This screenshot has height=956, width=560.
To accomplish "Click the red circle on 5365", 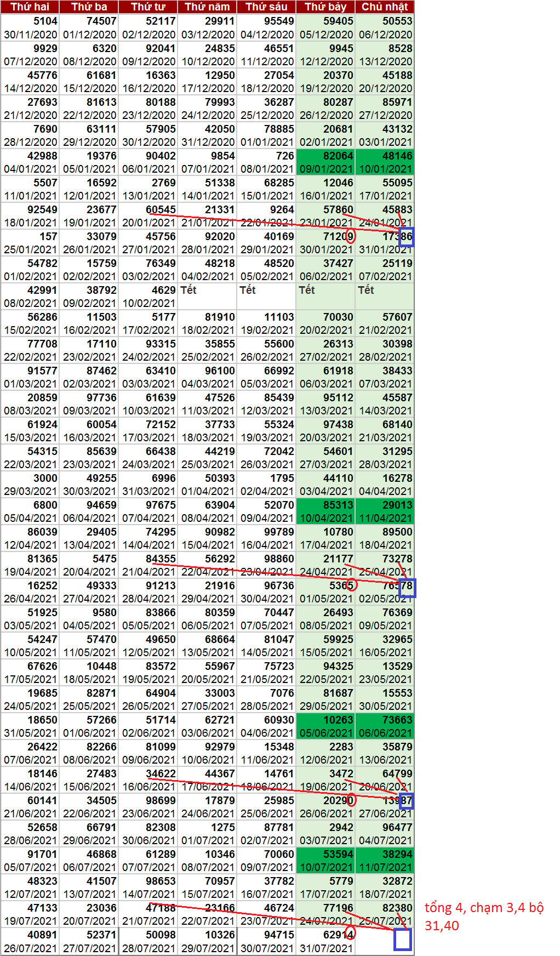I will tap(351, 585).
